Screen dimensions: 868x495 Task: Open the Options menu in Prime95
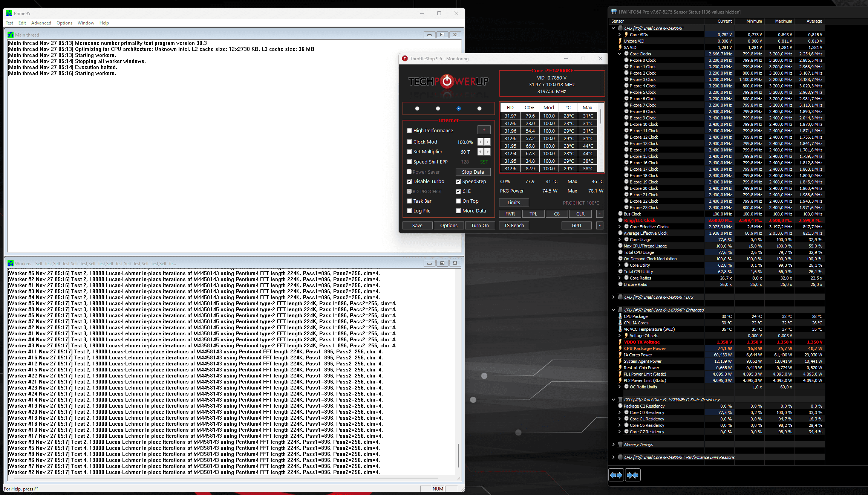[64, 23]
